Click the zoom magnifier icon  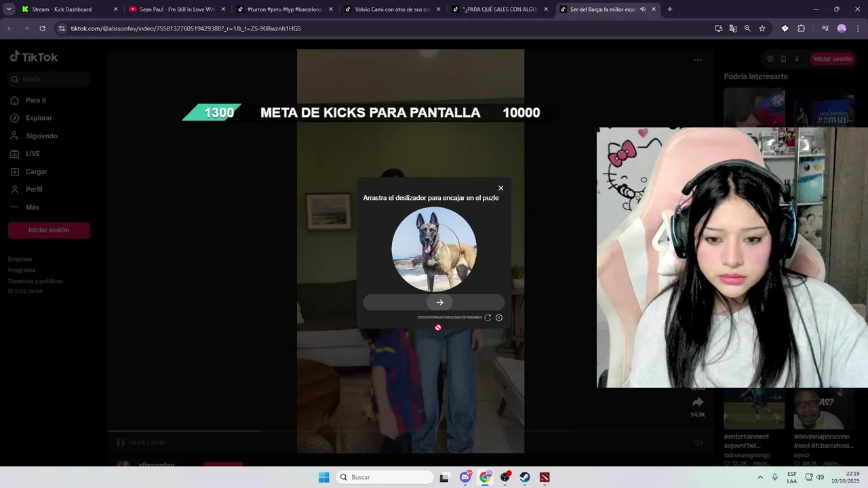[x=747, y=28]
